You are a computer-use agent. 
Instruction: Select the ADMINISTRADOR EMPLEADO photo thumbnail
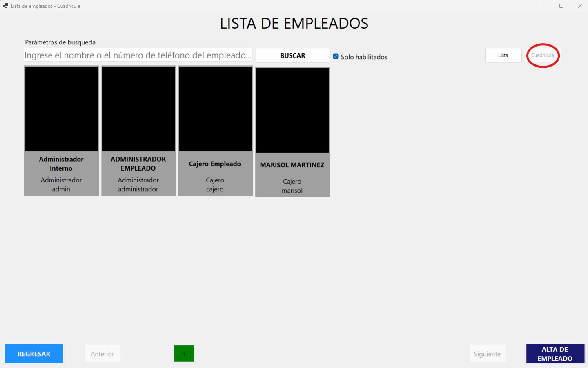pos(138,109)
